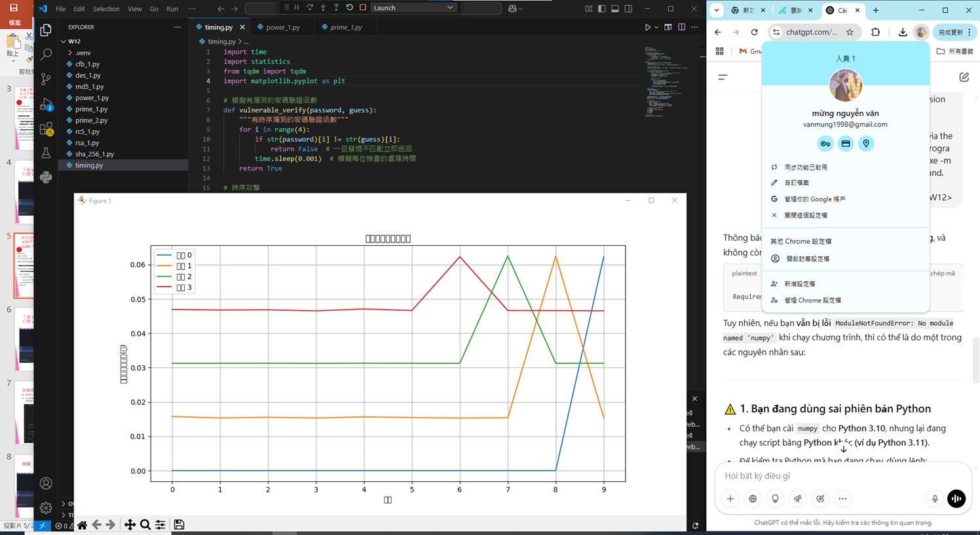Open matplotlib Configure subplots sliders icon
Image resolution: width=980 pixels, height=535 pixels.
coord(160,525)
